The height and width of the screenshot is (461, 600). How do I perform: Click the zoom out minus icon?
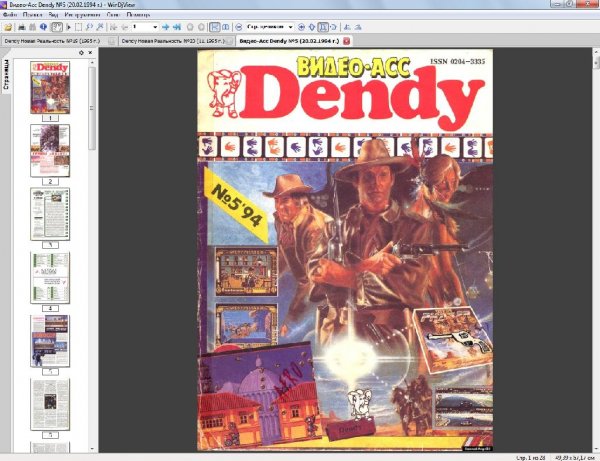[x=240, y=26]
